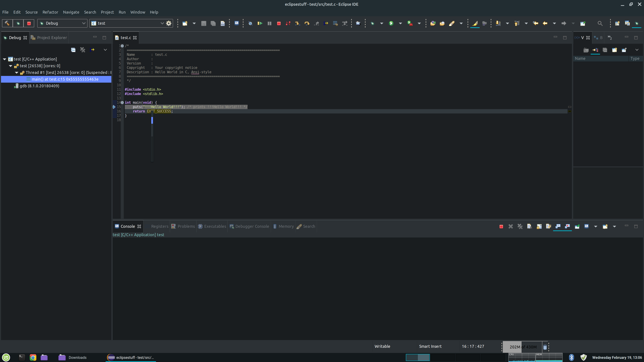The width and height of the screenshot is (644, 362).
Task: Open the Executables tab
Action: (x=212, y=226)
